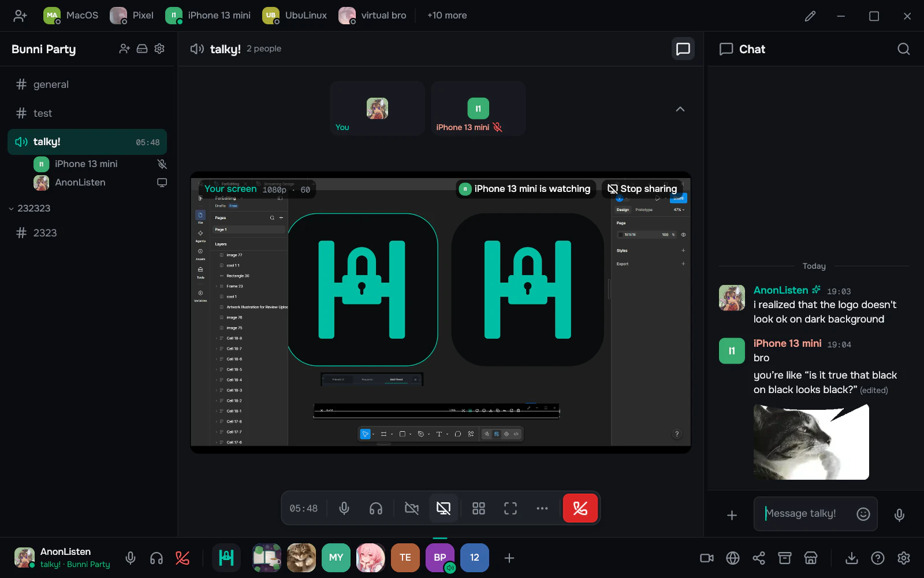Viewport: 924px width, 578px height.
Task: Switch to the virtual bro account tab
Action: coord(372,16)
